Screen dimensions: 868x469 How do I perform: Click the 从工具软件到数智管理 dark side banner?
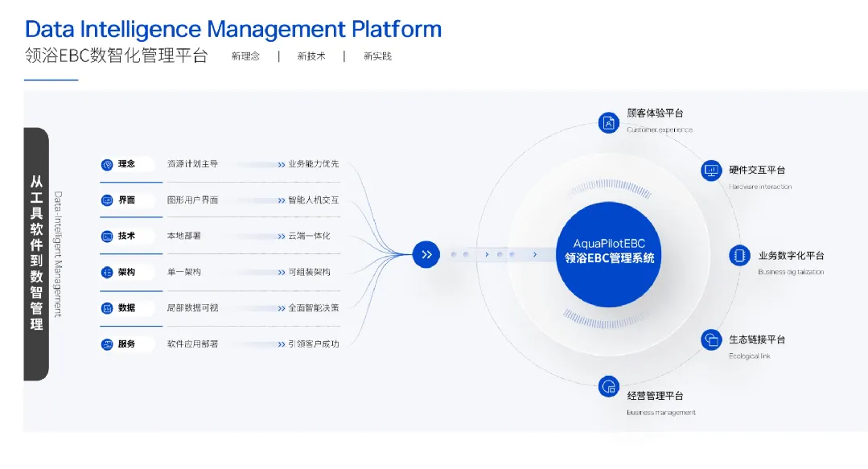coord(36,254)
